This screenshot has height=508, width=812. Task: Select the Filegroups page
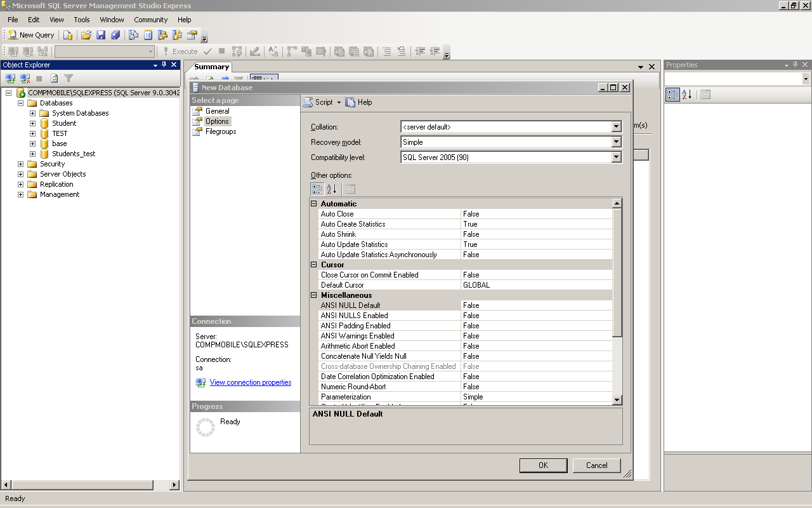click(x=221, y=131)
